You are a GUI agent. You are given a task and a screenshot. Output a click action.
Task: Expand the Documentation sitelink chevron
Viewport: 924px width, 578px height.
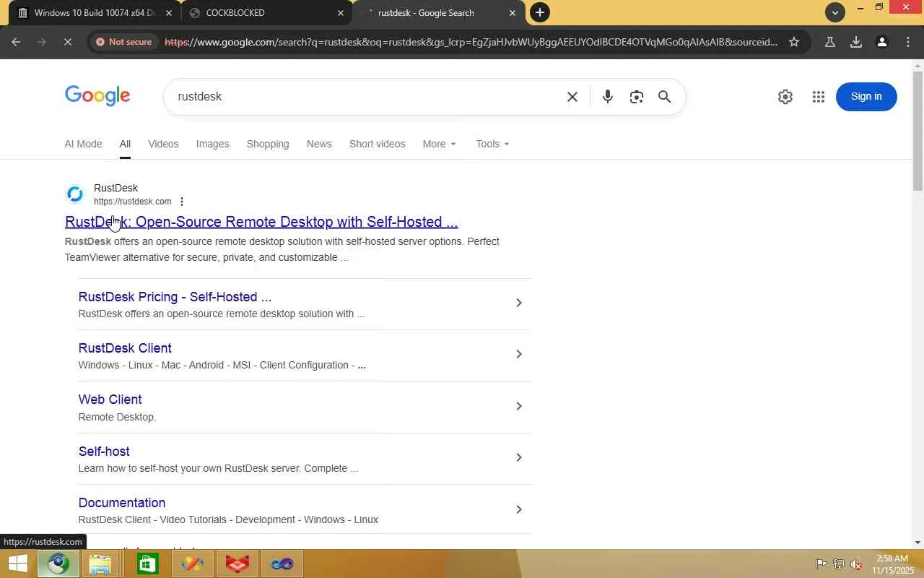click(x=518, y=509)
